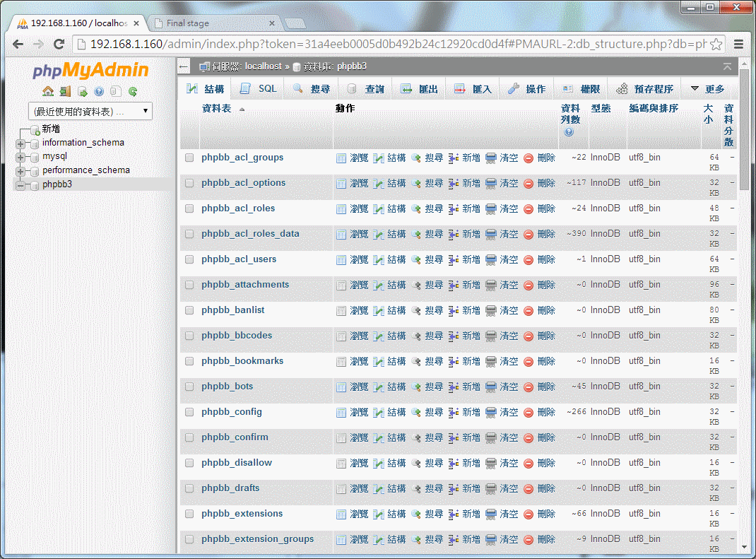Click the browser back arrow
Image resolution: width=756 pixels, height=559 pixels.
click(18, 45)
